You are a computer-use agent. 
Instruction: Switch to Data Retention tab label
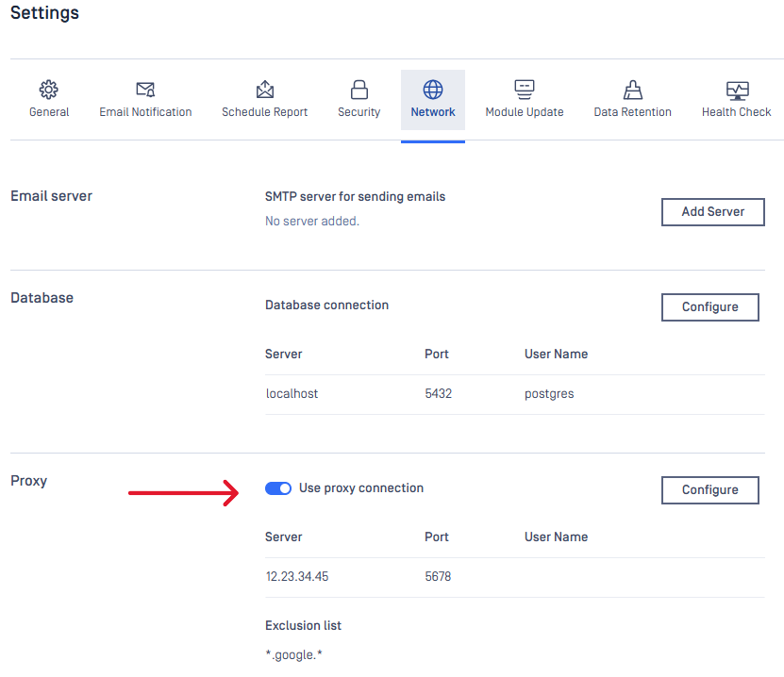click(x=632, y=112)
